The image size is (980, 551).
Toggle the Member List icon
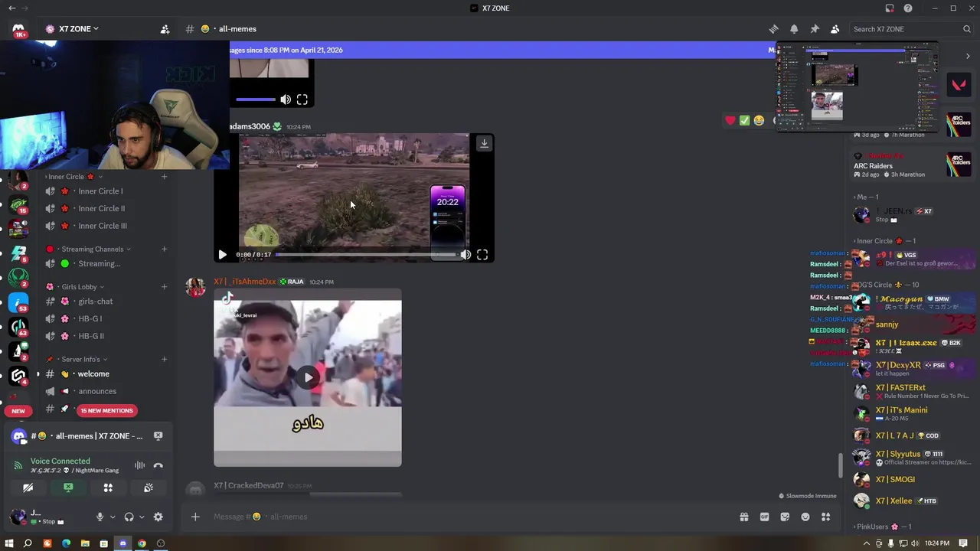point(835,29)
